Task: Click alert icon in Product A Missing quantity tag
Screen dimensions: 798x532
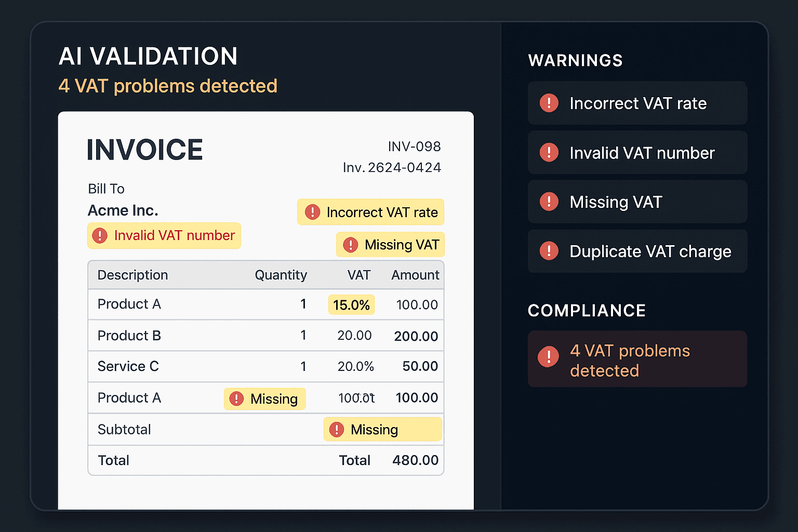Action: tap(236, 398)
